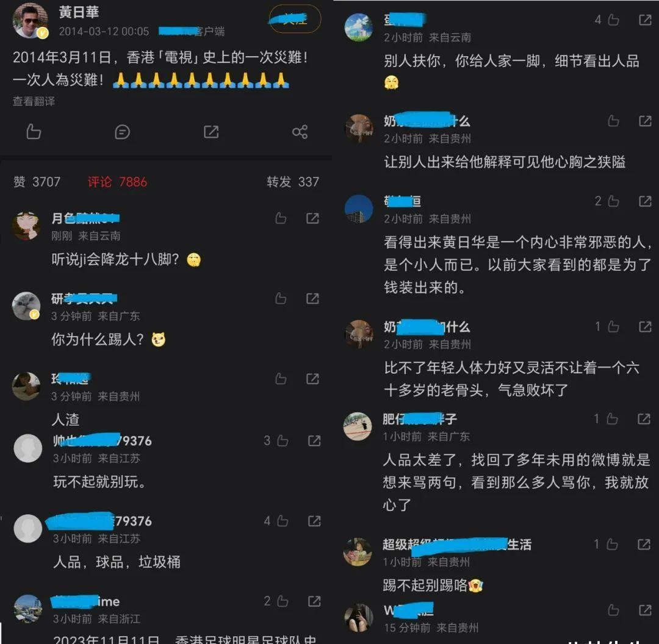Like the comment 听说ji会降龙十八脚

pyautogui.click(x=281, y=218)
